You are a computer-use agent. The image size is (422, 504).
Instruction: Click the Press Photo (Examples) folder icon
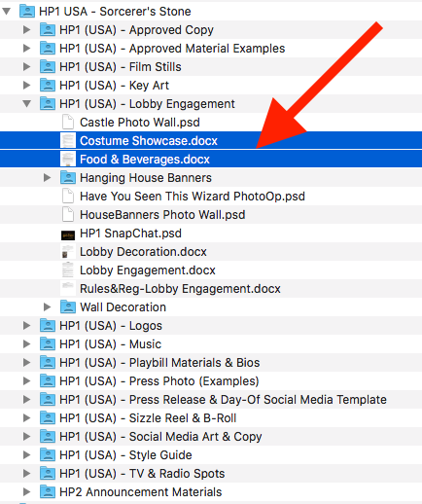tap(48, 381)
